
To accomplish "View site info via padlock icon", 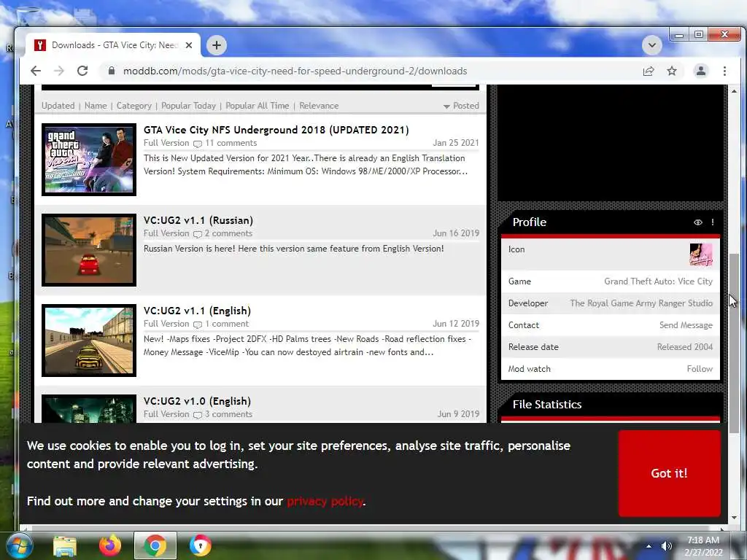I will (x=112, y=71).
